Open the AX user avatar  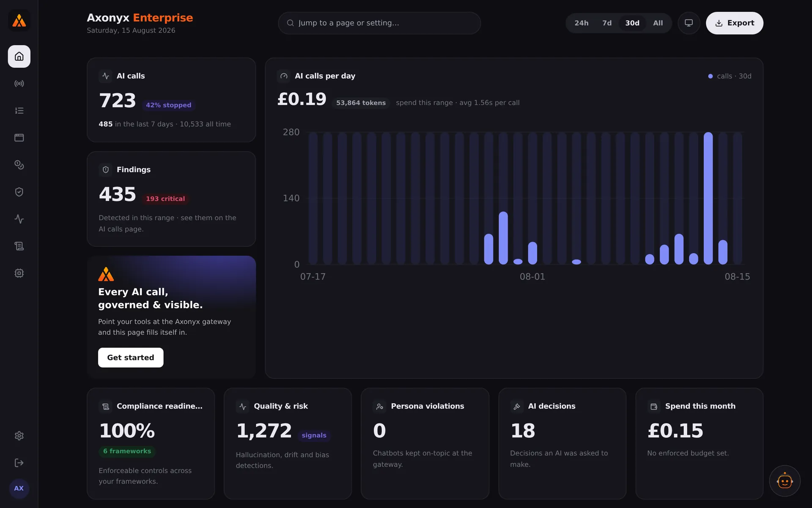click(19, 488)
